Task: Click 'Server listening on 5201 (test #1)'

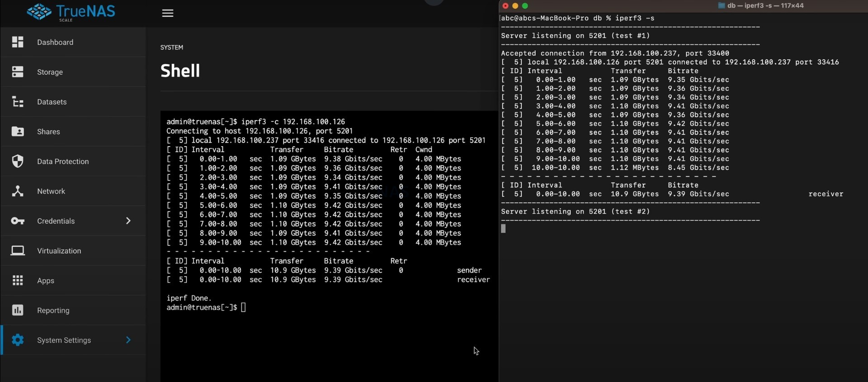Action: click(x=576, y=36)
